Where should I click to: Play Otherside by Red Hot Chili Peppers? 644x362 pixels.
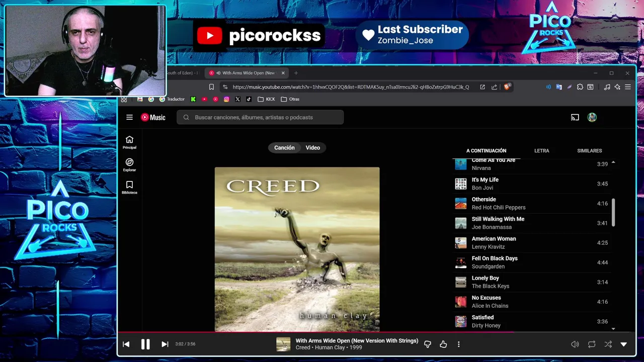point(532,203)
